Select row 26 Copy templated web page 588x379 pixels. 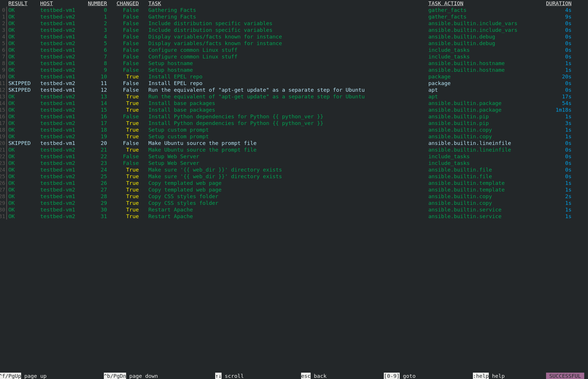[x=185, y=183]
